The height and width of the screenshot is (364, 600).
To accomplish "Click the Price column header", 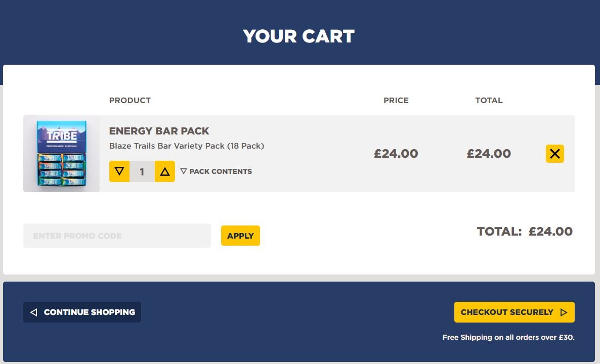I will coord(396,100).
